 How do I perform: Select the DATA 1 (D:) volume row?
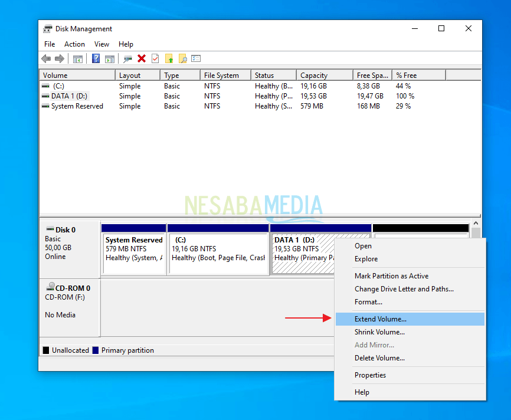click(70, 96)
